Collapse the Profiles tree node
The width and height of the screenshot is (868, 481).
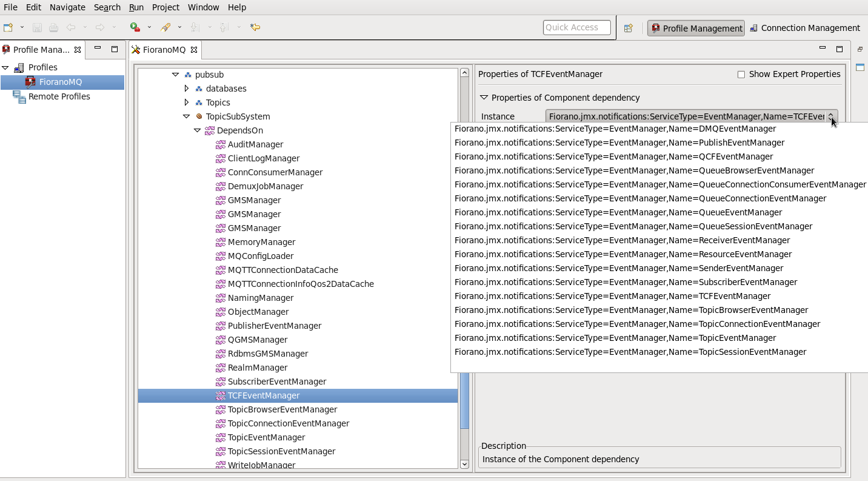[x=5, y=67]
